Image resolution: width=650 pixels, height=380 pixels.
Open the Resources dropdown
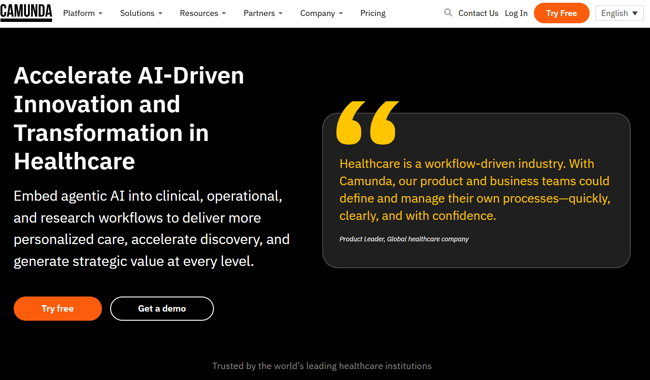[203, 13]
